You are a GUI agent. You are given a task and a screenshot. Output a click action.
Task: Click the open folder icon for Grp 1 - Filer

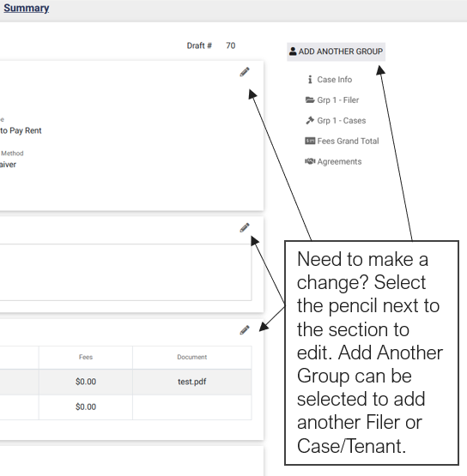(x=310, y=99)
